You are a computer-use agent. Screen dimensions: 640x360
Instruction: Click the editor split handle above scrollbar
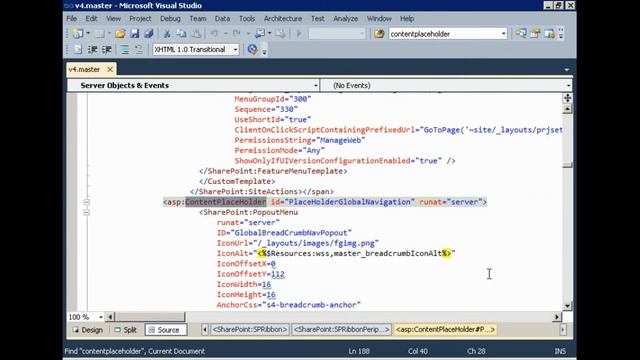click(567, 98)
